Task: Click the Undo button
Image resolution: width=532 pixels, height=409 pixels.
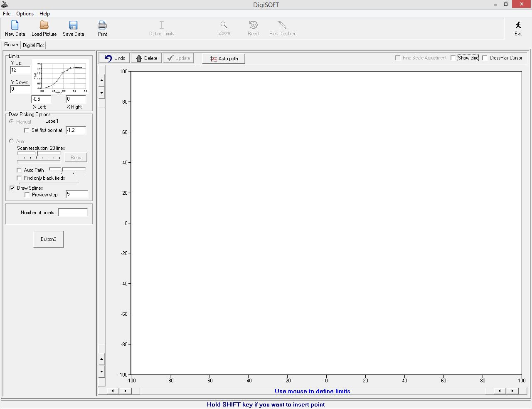Action: pyautogui.click(x=115, y=58)
